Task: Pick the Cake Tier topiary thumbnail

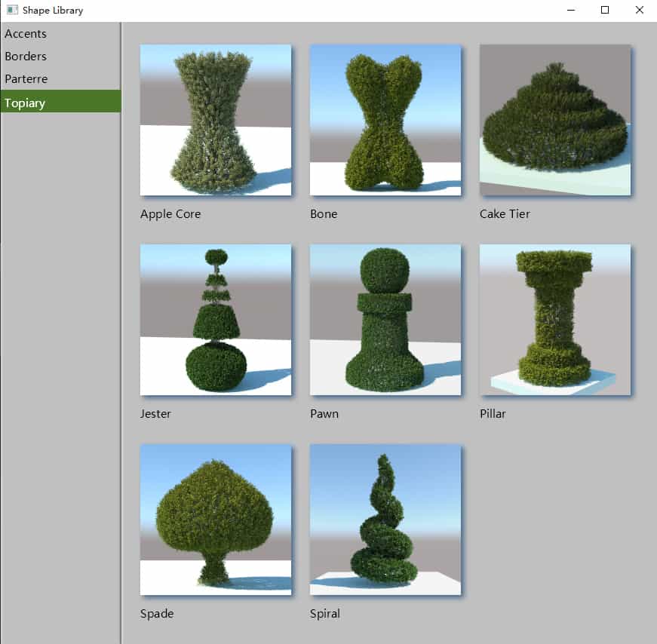Action: pos(555,120)
